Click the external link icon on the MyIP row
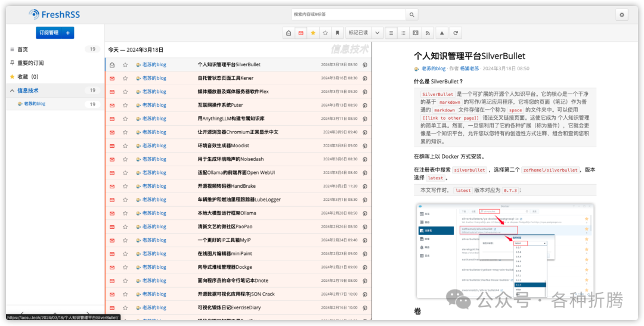 click(x=365, y=240)
